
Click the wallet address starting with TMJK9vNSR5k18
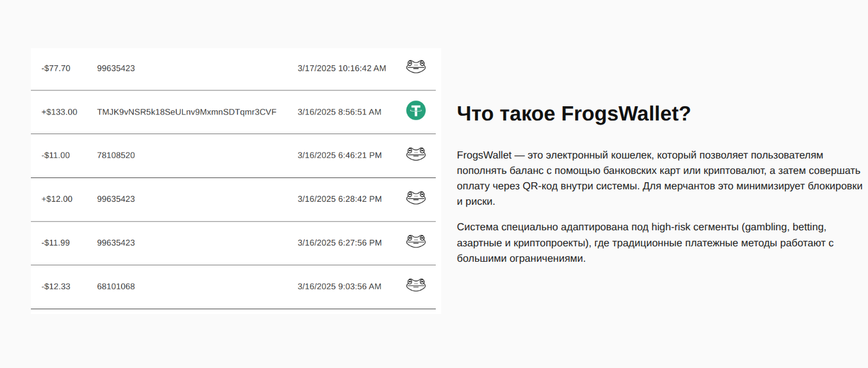[x=186, y=112]
